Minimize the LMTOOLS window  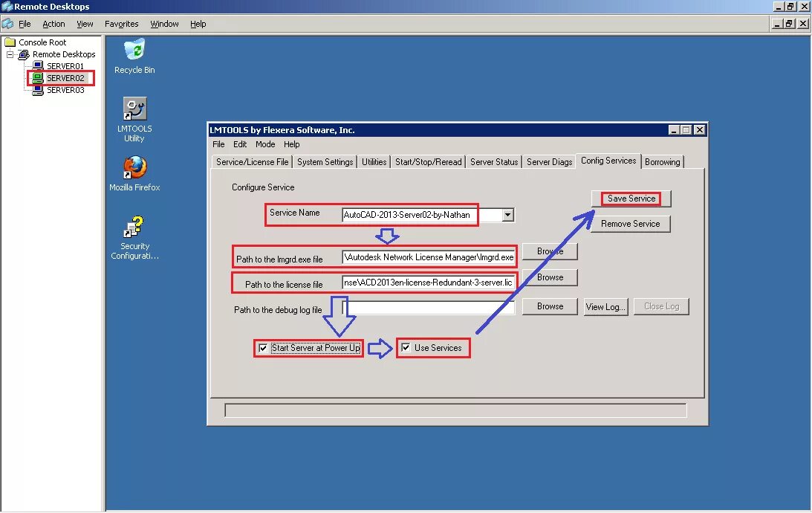tap(674, 130)
